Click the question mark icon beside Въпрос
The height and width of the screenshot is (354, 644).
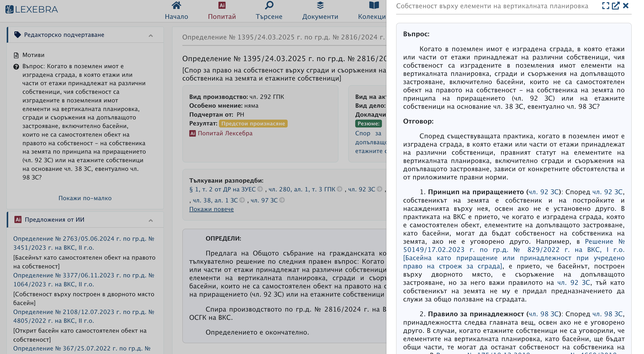point(16,67)
